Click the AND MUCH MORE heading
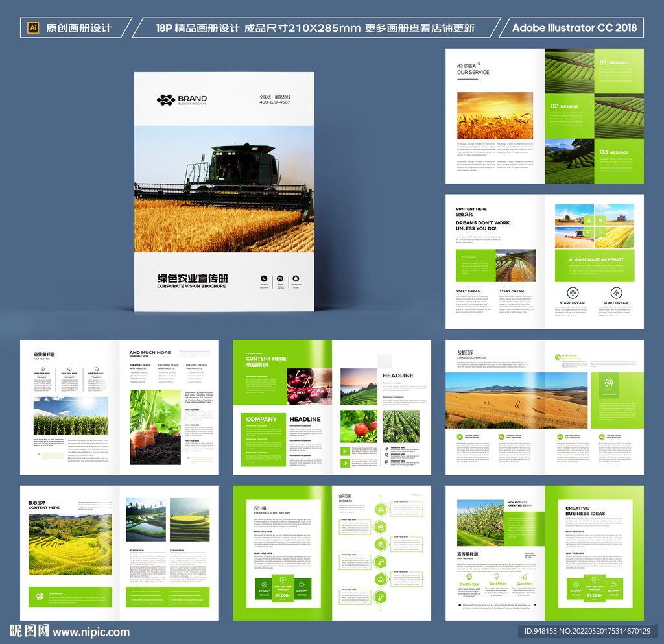This screenshot has height=644, width=664. [150, 352]
